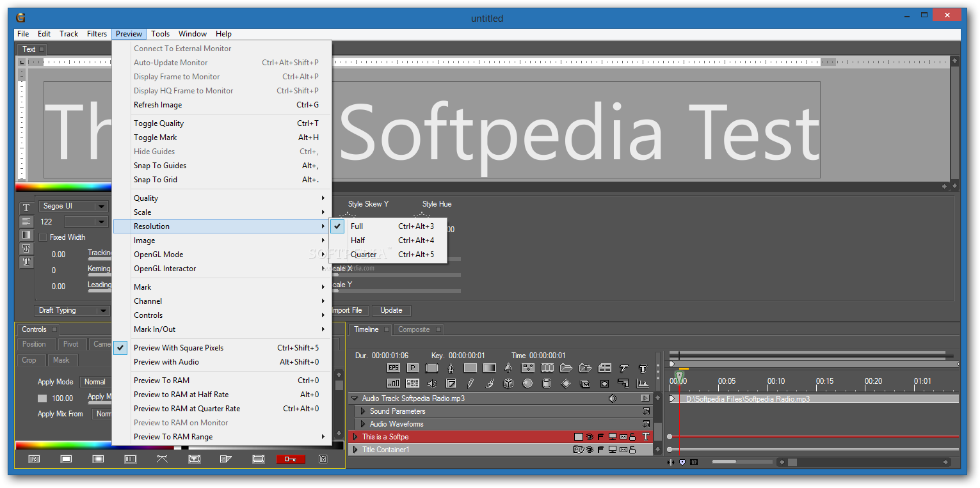Image resolution: width=980 pixels, height=488 pixels.
Task: Switch to the Composite tab
Action: [417, 329]
